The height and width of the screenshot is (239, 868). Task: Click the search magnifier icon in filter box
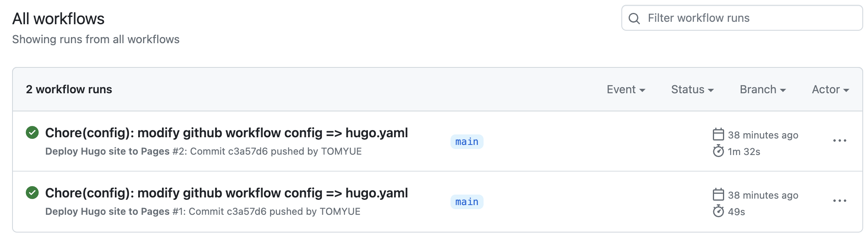634,18
